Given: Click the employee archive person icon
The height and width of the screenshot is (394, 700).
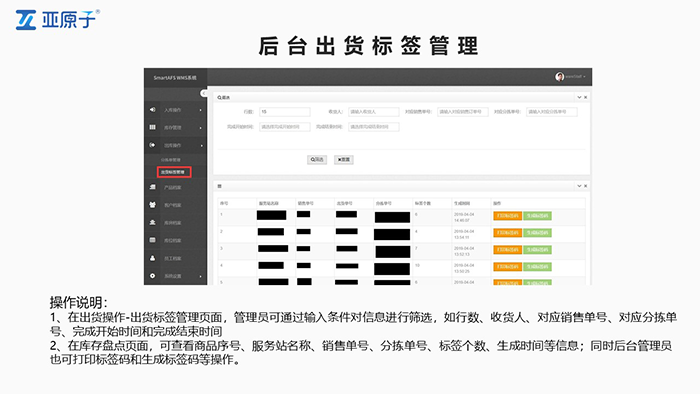Looking at the screenshot, I should (x=153, y=258).
